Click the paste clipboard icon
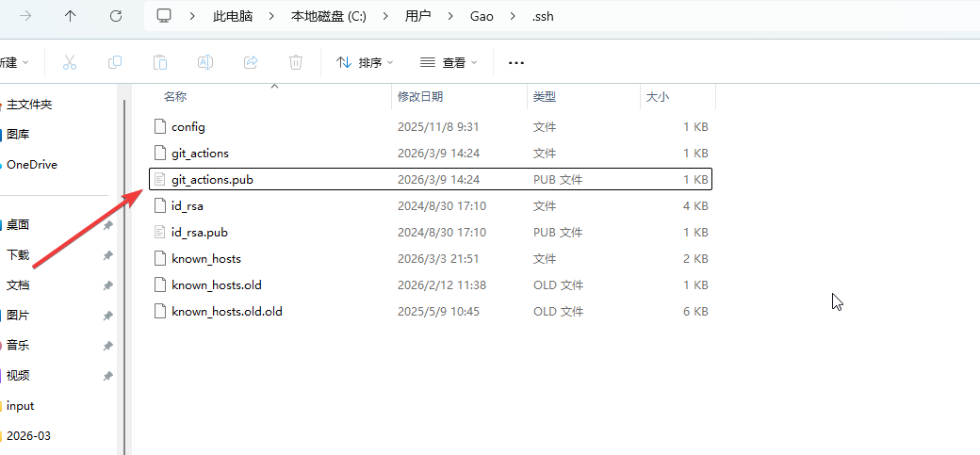The image size is (980, 455). click(x=160, y=62)
